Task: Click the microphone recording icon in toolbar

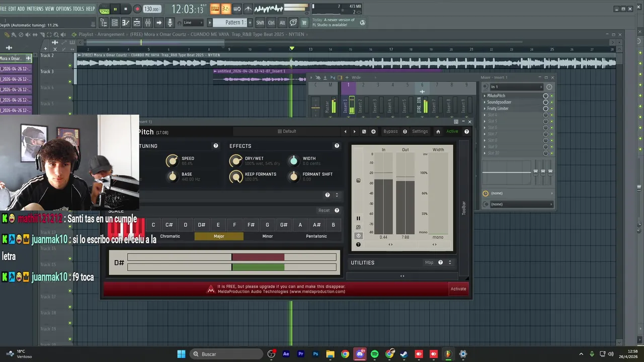Action: [170, 23]
